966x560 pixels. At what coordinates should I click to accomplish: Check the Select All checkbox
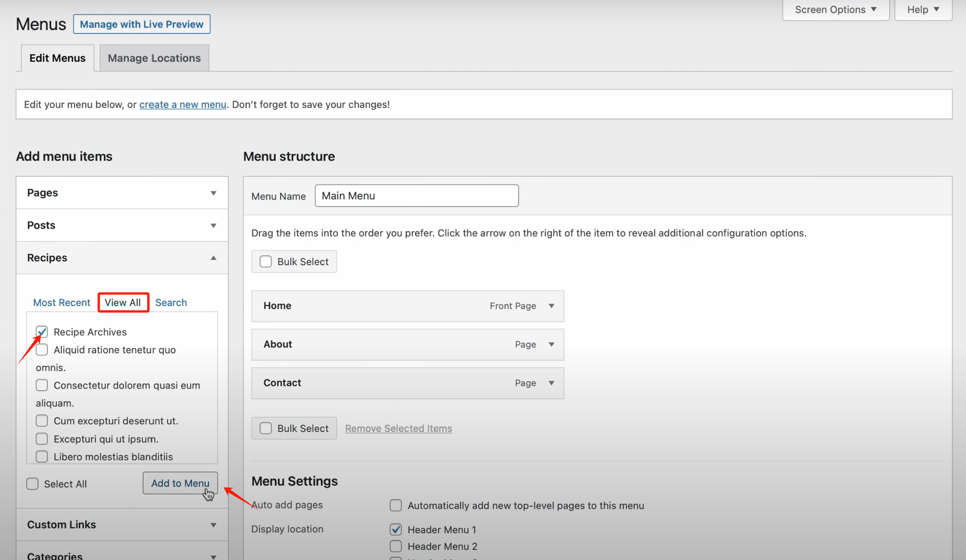[x=32, y=484]
